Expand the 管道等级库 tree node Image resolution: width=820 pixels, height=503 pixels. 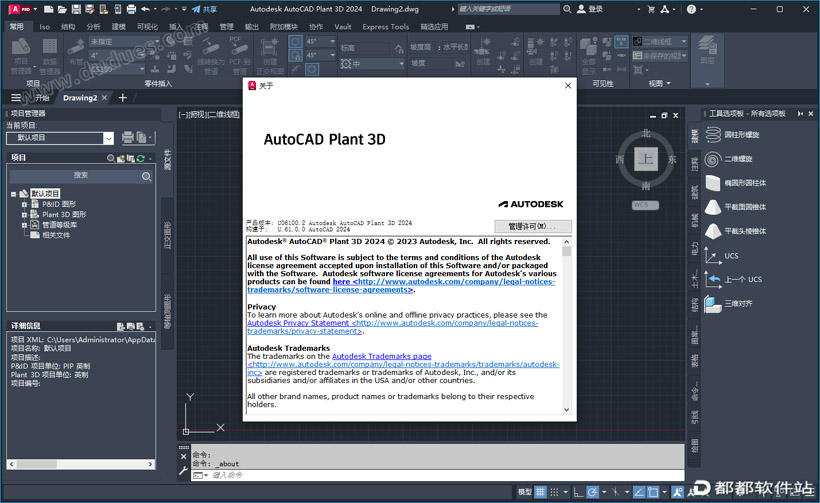(24, 225)
